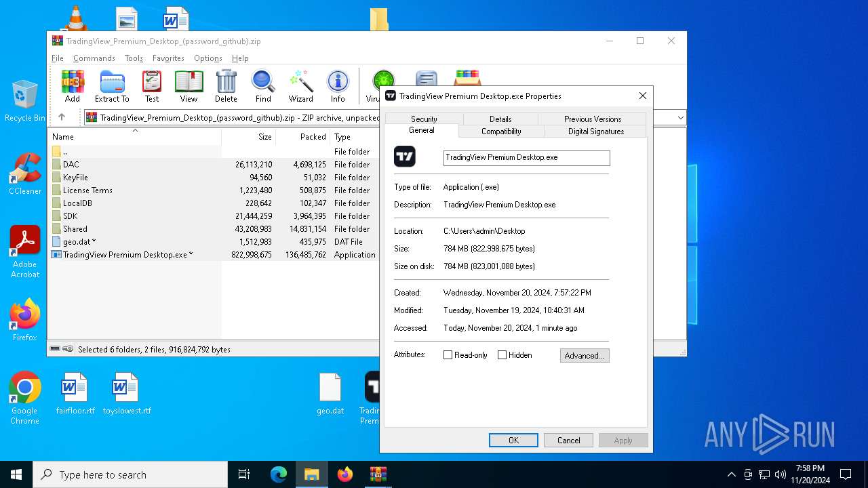Select the Firefox desktop shortcut
The height and width of the screenshot is (488, 868).
click(x=25, y=320)
